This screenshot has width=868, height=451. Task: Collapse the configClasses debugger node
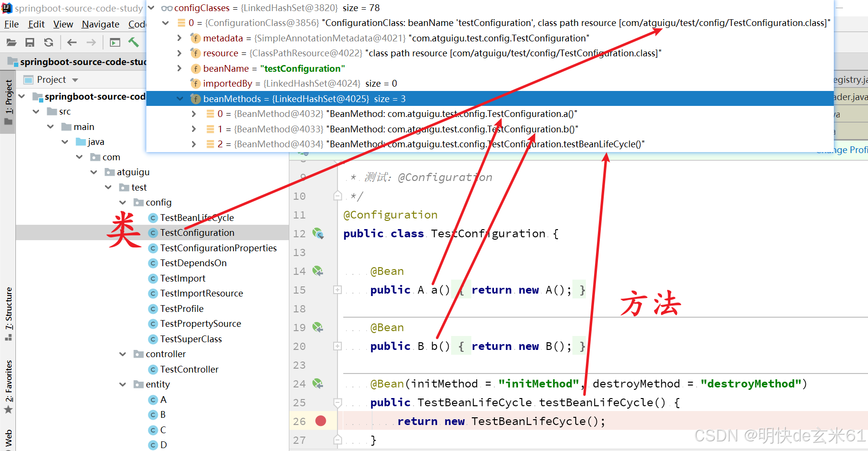pos(151,8)
